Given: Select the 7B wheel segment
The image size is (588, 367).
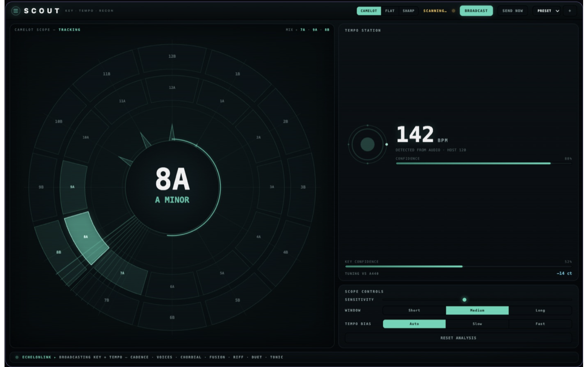Looking at the screenshot, I should click(107, 300).
